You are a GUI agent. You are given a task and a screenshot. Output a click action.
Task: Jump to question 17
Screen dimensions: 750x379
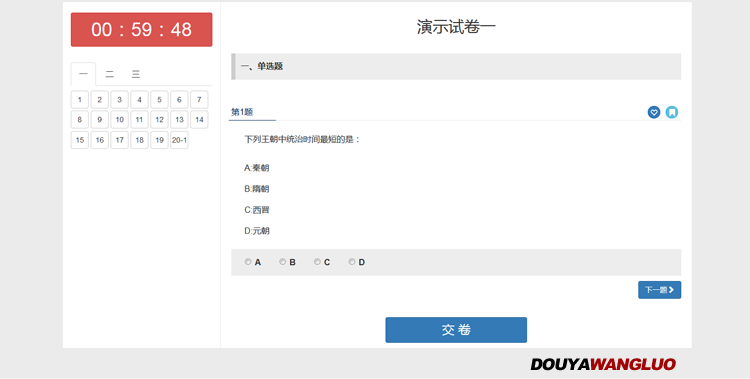click(x=120, y=140)
